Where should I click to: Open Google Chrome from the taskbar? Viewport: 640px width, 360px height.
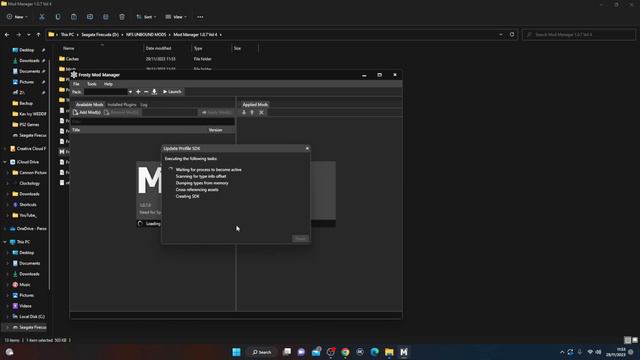(x=345, y=352)
